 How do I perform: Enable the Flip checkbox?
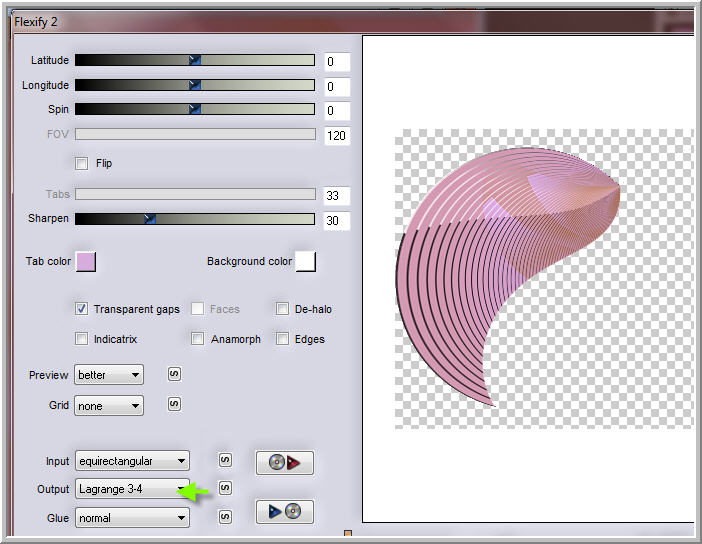pyautogui.click(x=81, y=163)
